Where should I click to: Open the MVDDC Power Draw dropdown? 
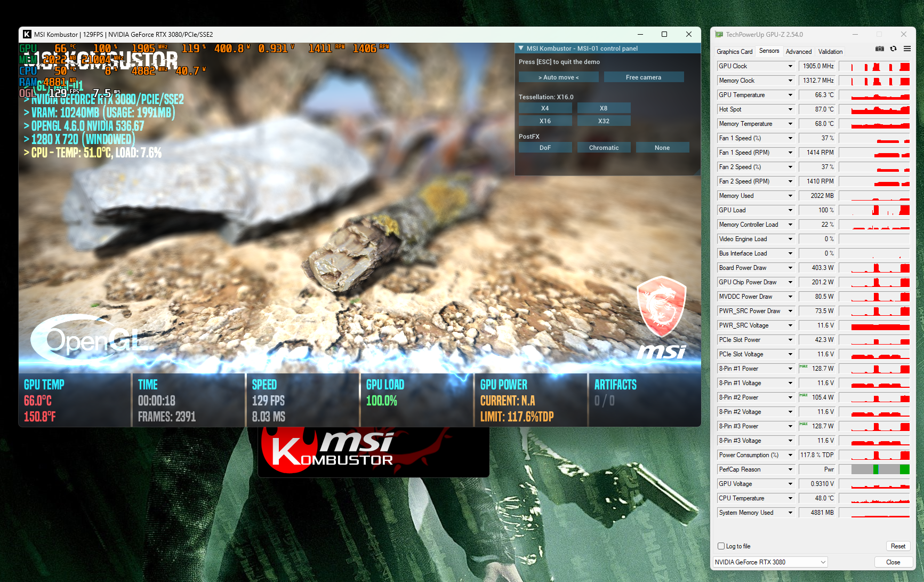click(x=790, y=297)
